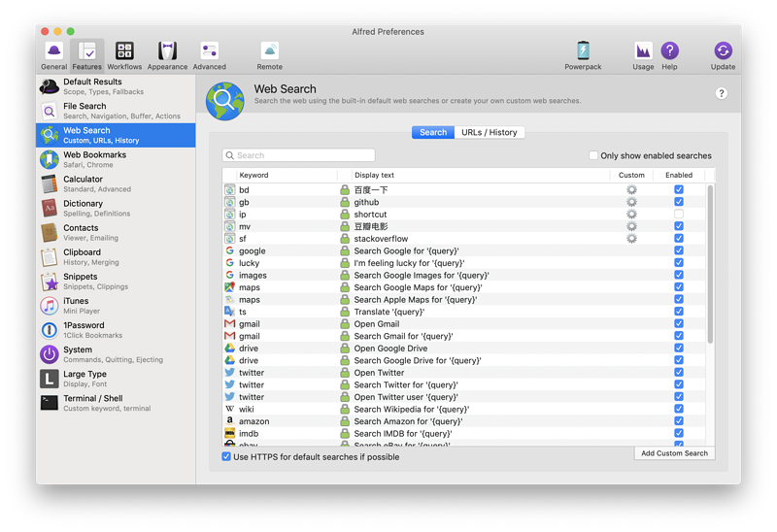Select Large Type in sidebar
Viewport: 777px width, 532px height.
(x=116, y=379)
